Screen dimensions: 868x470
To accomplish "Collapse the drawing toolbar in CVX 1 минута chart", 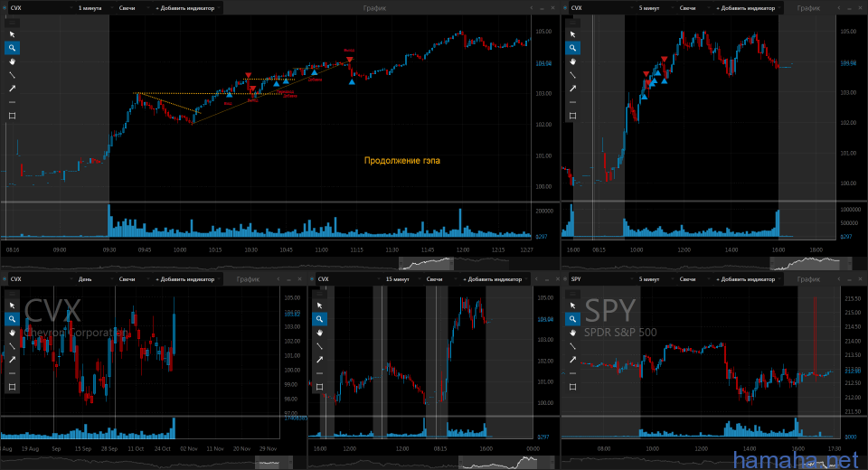I will pyautogui.click(x=12, y=23).
